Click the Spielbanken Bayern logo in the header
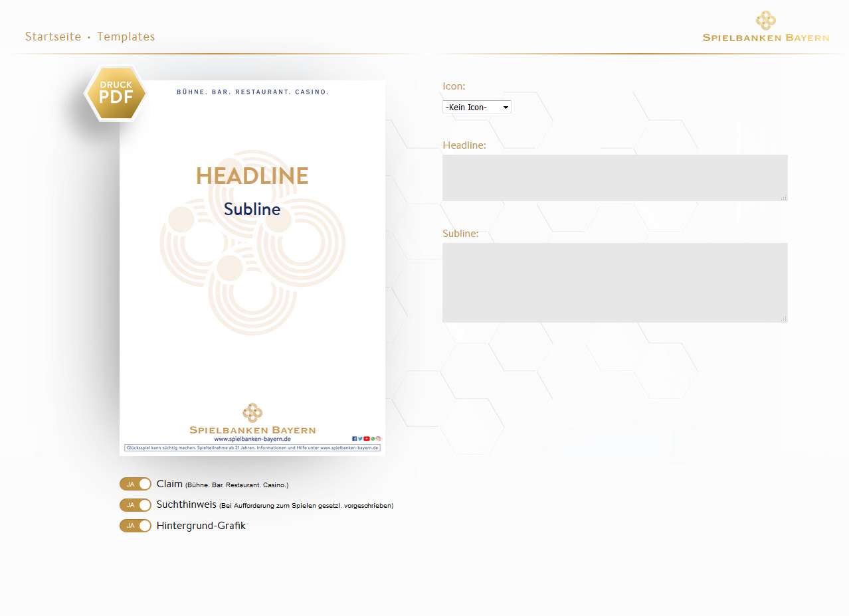 pyautogui.click(x=765, y=27)
